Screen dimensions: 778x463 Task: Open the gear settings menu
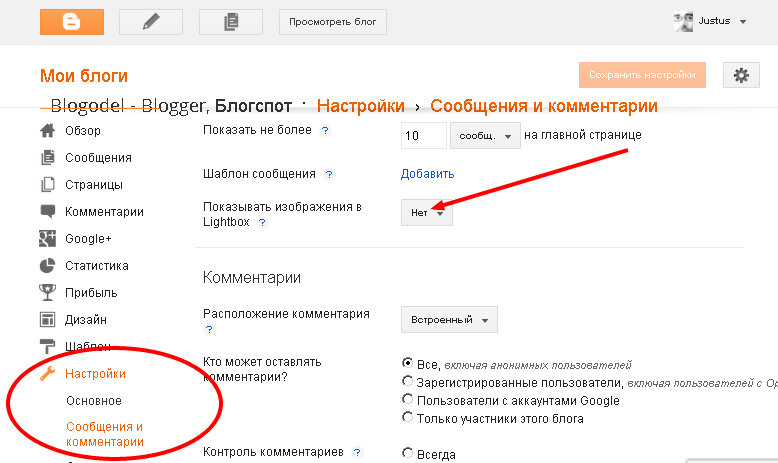click(741, 75)
